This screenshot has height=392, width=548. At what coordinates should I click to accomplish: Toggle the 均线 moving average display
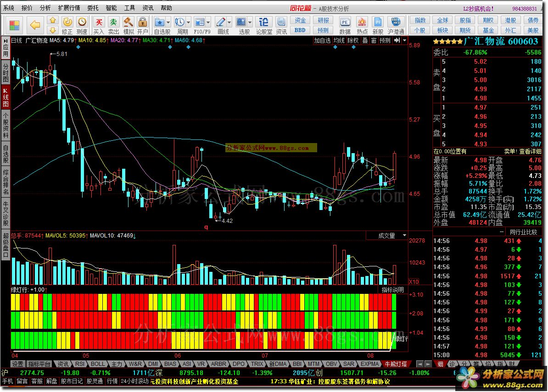tap(339, 40)
